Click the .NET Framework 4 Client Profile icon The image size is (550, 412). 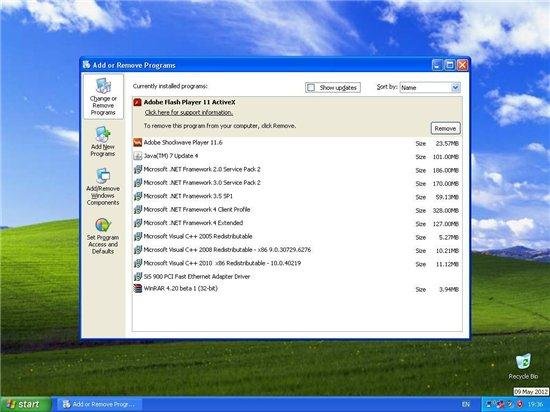[x=138, y=210]
